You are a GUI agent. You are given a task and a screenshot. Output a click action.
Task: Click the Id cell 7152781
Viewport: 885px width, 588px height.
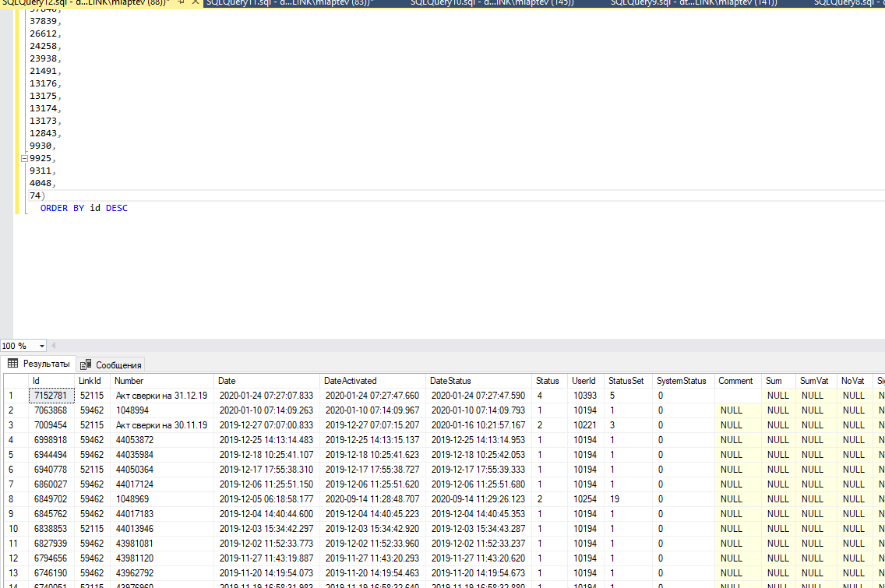pos(51,396)
